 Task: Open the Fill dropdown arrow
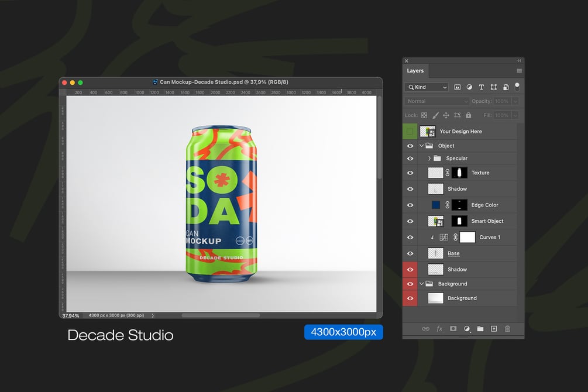coord(515,115)
